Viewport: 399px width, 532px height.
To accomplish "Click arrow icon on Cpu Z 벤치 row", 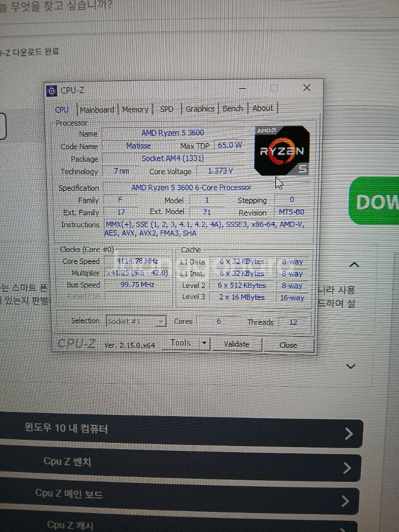I will tap(347, 468).
